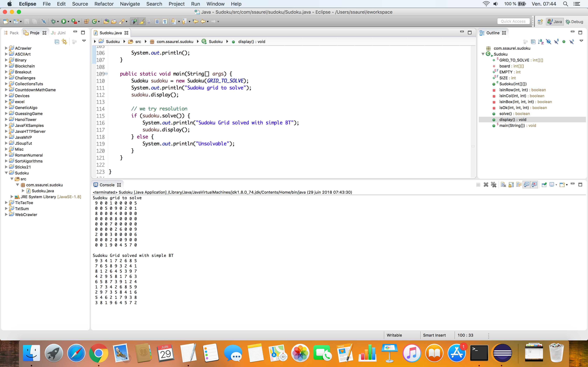This screenshot has height=367, width=588.
Task: Toggle Scroll Lock in Console
Action: 511,185
